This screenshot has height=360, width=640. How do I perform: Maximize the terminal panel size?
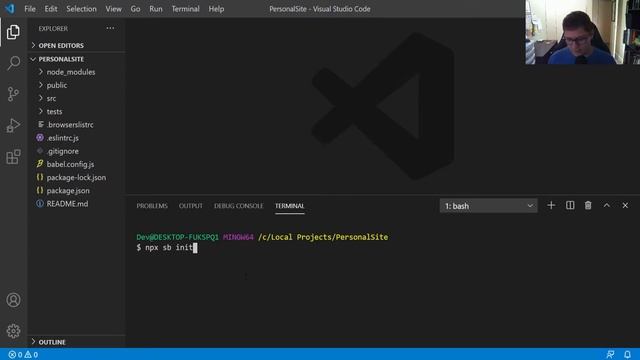(x=607, y=206)
